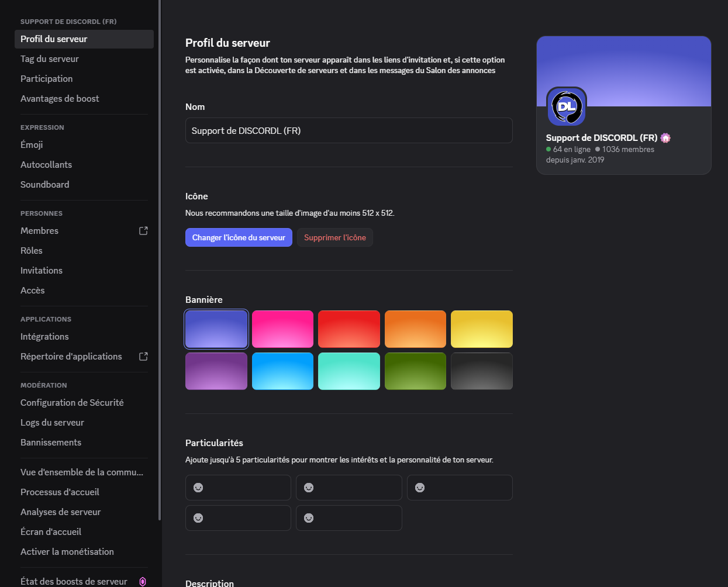Click the fourth Particularités input field

point(238,518)
